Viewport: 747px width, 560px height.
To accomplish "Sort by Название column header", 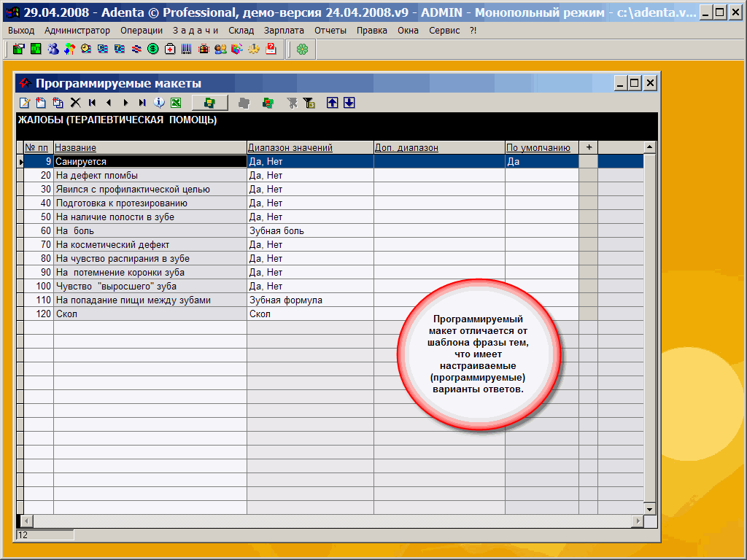I will 76,147.
